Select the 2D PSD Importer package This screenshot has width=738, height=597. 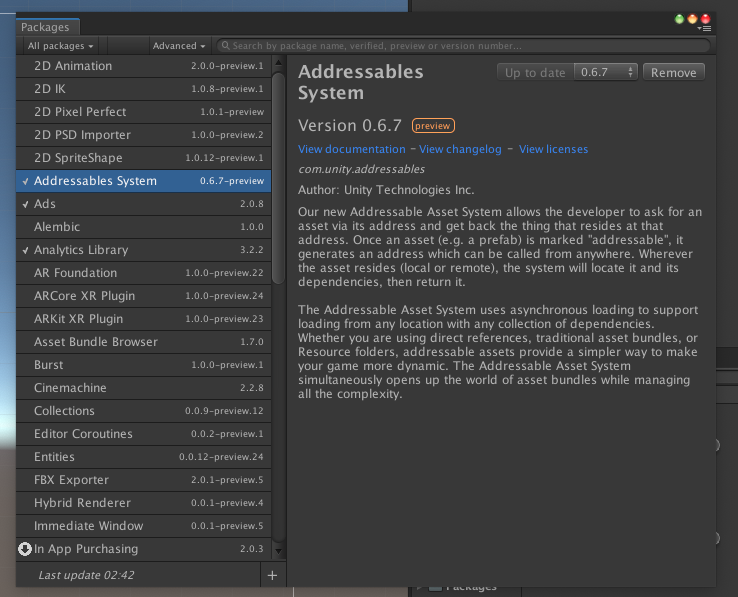(144, 135)
